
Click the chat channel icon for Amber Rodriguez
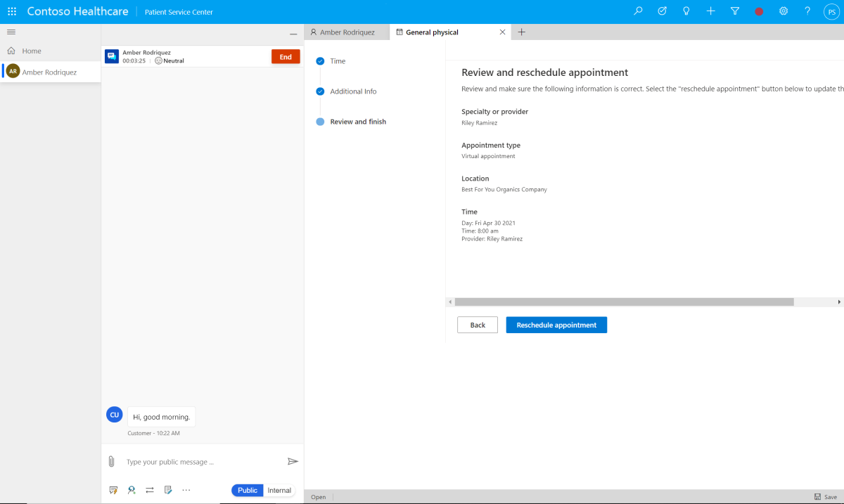(x=112, y=56)
